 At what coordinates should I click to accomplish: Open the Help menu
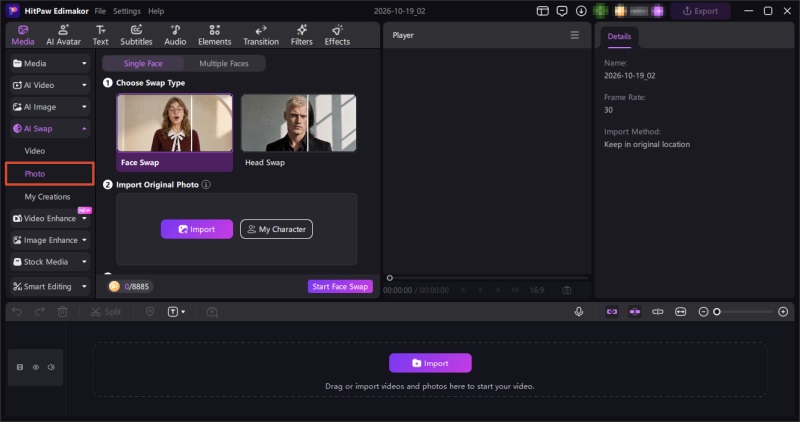coord(156,11)
